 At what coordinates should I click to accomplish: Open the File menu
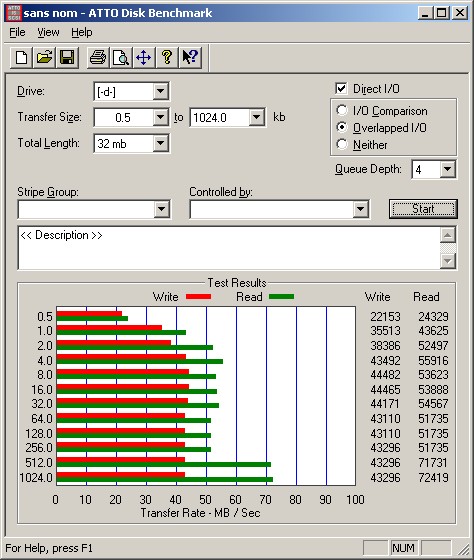tap(17, 32)
